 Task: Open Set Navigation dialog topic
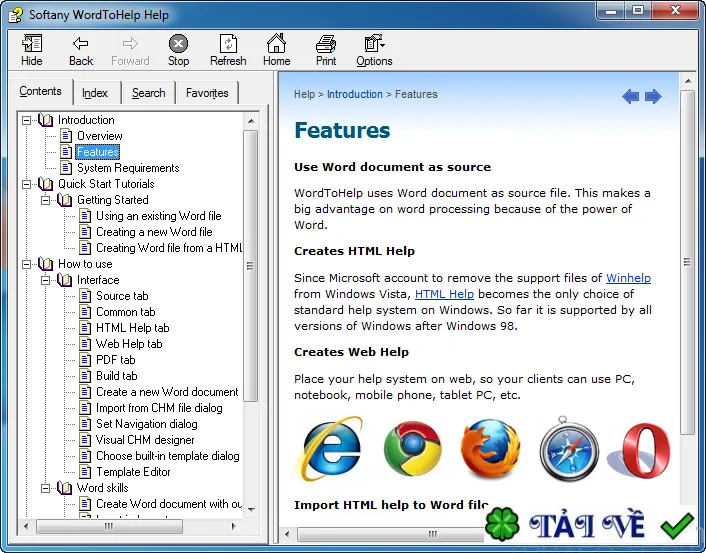pyautogui.click(x=146, y=424)
